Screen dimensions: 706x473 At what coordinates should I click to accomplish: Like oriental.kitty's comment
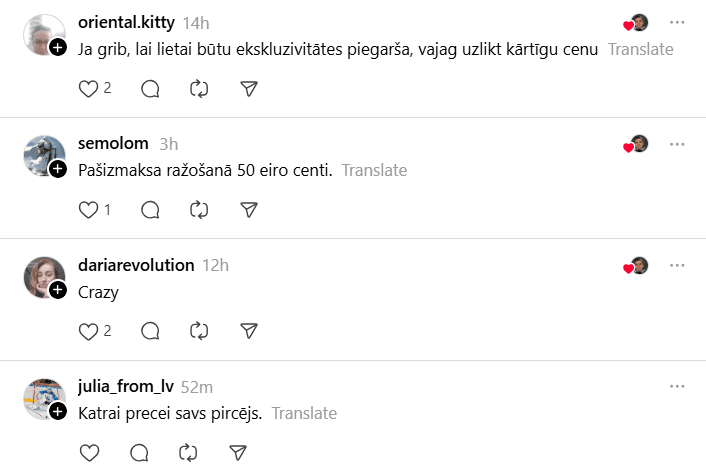(89, 88)
